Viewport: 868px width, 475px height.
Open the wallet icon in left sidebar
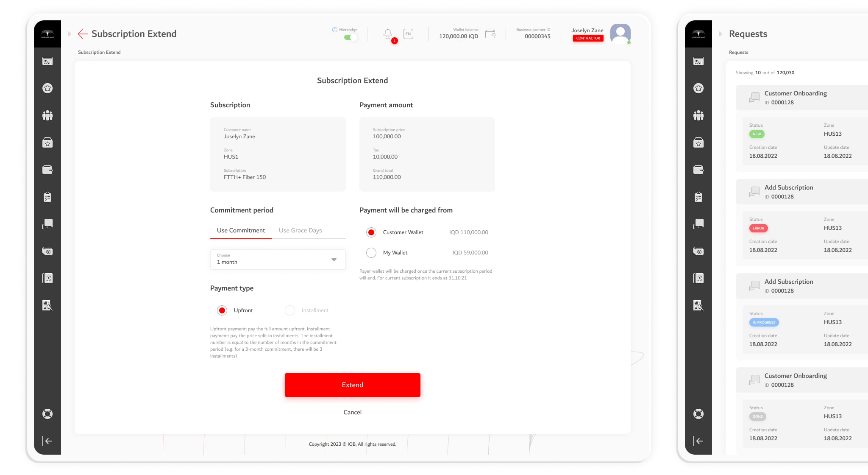47,170
